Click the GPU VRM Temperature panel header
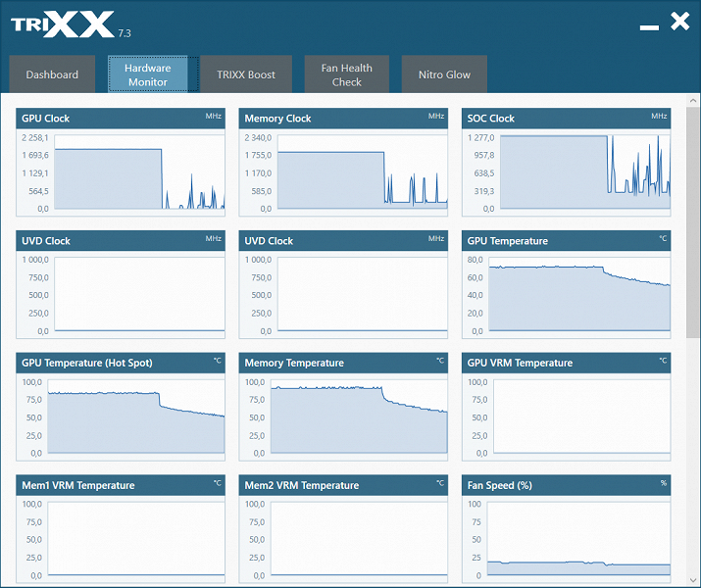This screenshot has height=588, width=701. (x=566, y=363)
